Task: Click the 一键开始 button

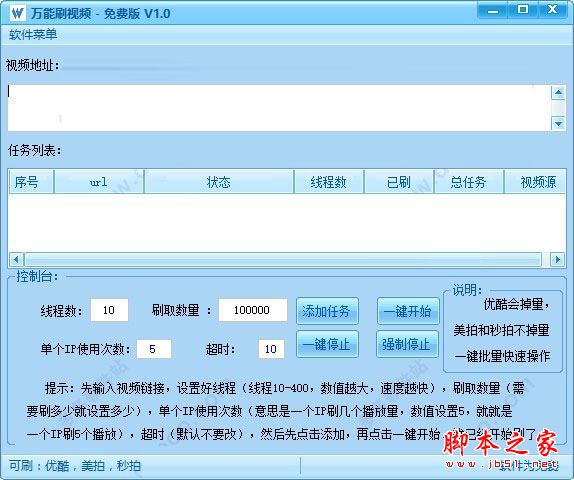Action: click(x=408, y=311)
